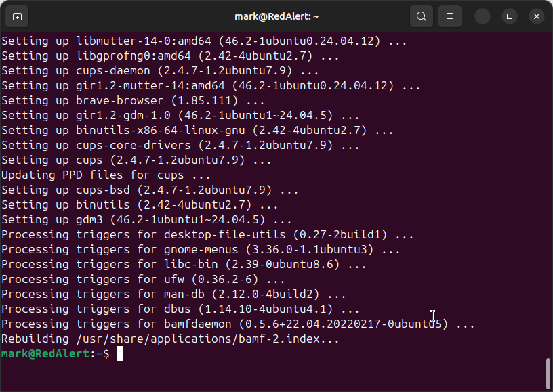Click the ufw triggers line
Viewport: 553px width, 392px height.
pos(143,279)
